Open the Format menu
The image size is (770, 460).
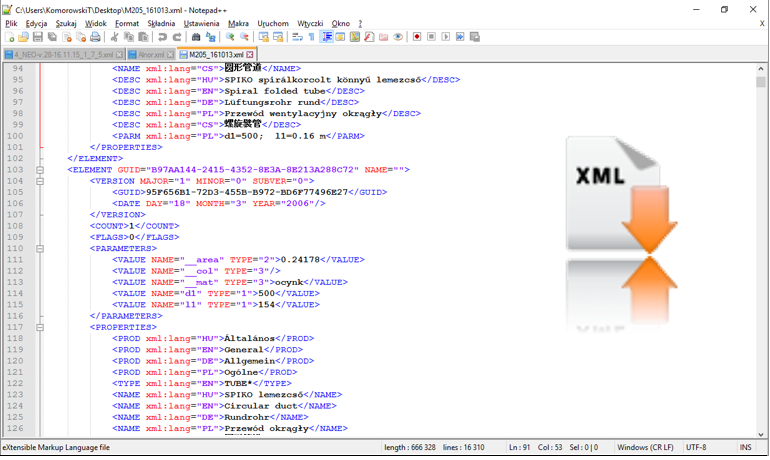(x=127, y=23)
